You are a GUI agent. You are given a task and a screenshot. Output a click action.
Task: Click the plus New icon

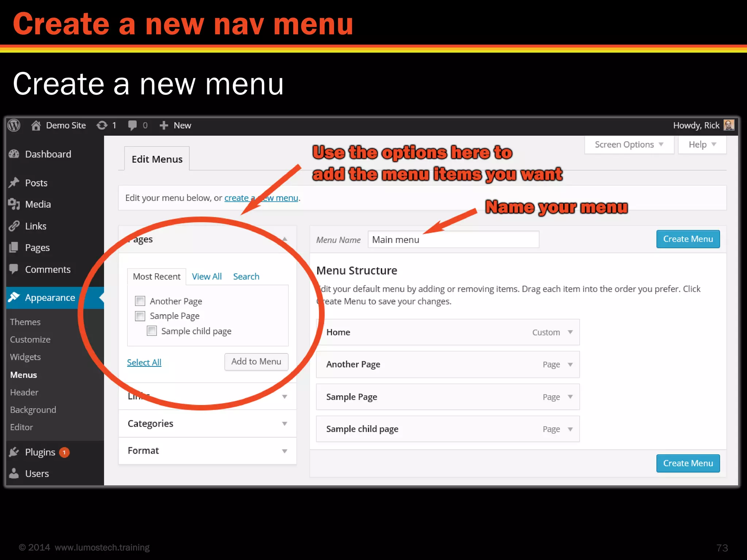(164, 125)
